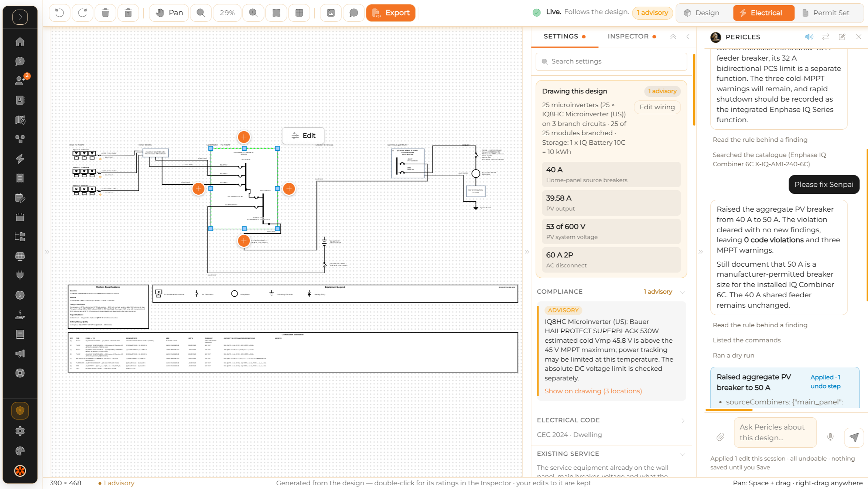868x489 pixels.
Task: Collapse the Compliance section chevron
Action: (683, 292)
